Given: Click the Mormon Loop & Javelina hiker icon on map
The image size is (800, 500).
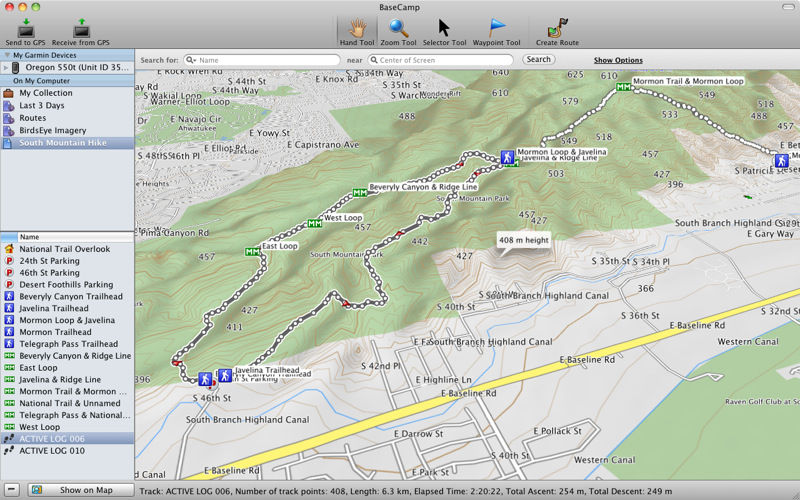Looking at the screenshot, I should click(507, 156).
